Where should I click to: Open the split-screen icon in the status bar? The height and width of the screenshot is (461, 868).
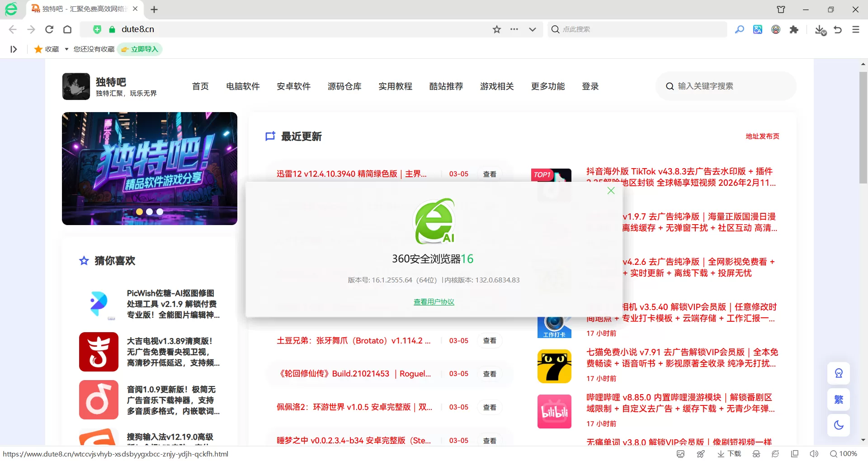click(794, 454)
